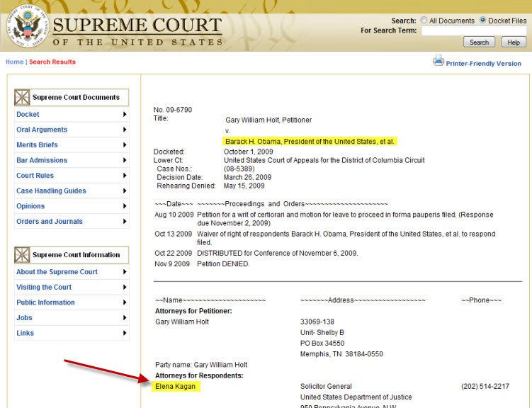
Task: Expand the Jobs submenu arrow
Action: [125, 317]
